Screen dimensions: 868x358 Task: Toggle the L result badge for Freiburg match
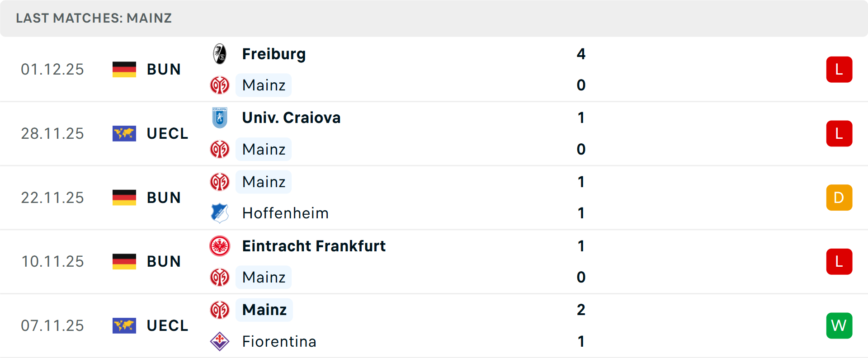coord(839,69)
